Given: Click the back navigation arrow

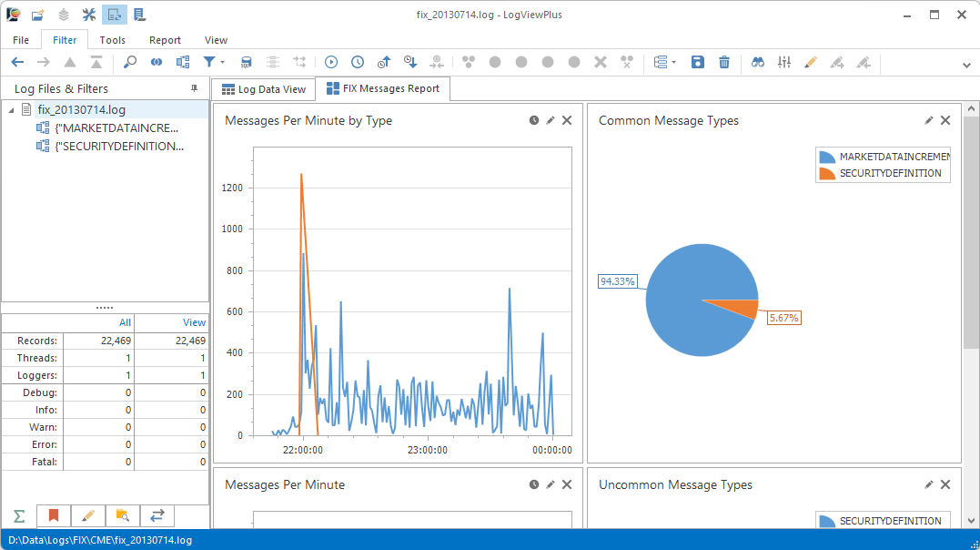Looking at the screenshot, I should point(17,62).
